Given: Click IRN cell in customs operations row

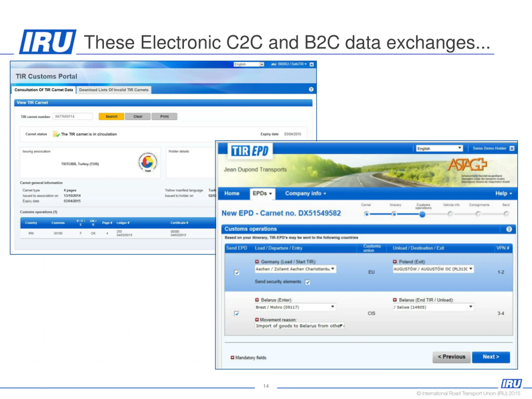Looking at the screenshot, I should (31, 233).
